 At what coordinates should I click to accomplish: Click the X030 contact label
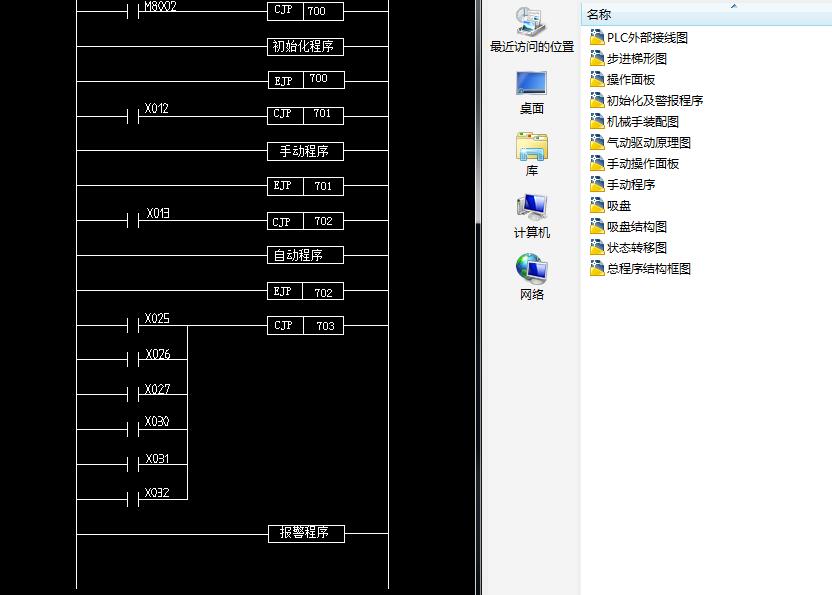pyautogui.click(x=157, y=421)
